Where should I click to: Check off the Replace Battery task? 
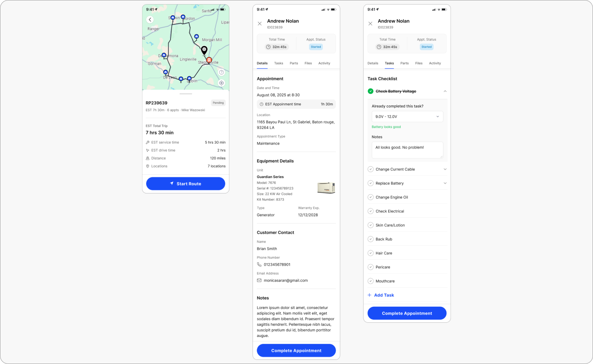[371, 183]
